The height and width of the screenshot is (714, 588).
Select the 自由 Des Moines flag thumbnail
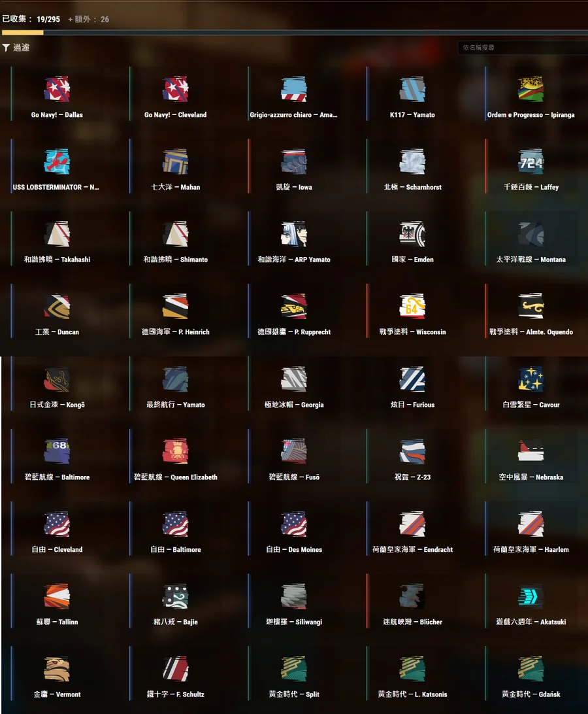pos(294,524)
